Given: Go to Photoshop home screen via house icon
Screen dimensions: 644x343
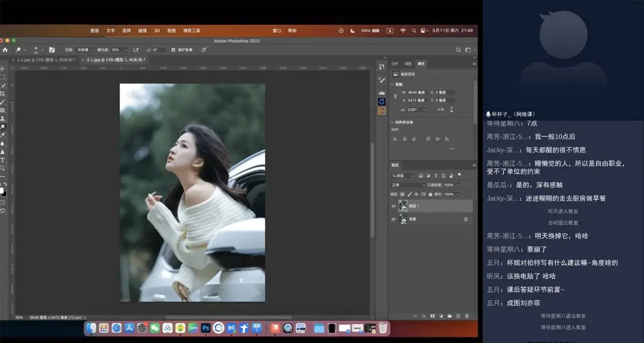Looking at the screenshot, I should tap(5, 50).
